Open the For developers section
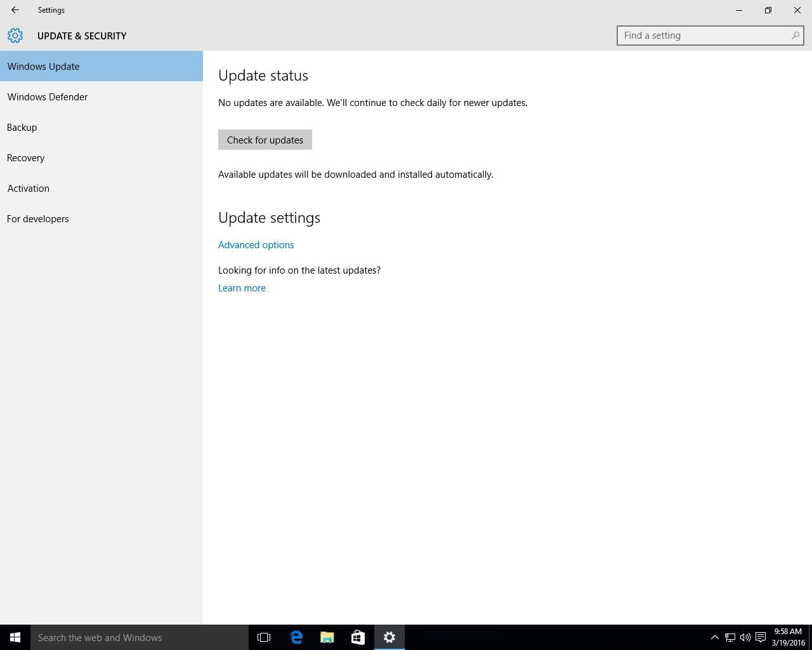This screenshot has height=650, width=812. pos(101,218)
